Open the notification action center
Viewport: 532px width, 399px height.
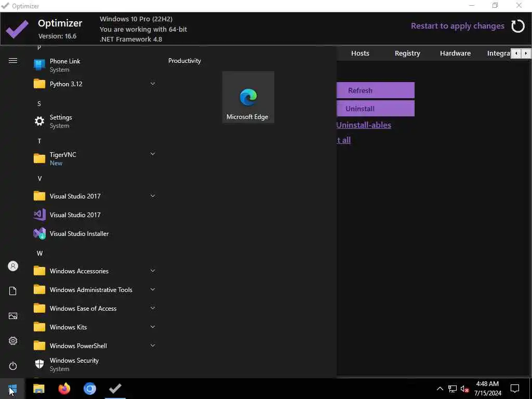[x=515, y=389]
